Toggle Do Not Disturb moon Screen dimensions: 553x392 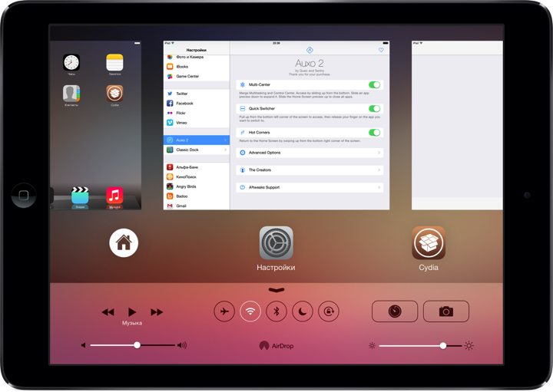tap(303, 311)
